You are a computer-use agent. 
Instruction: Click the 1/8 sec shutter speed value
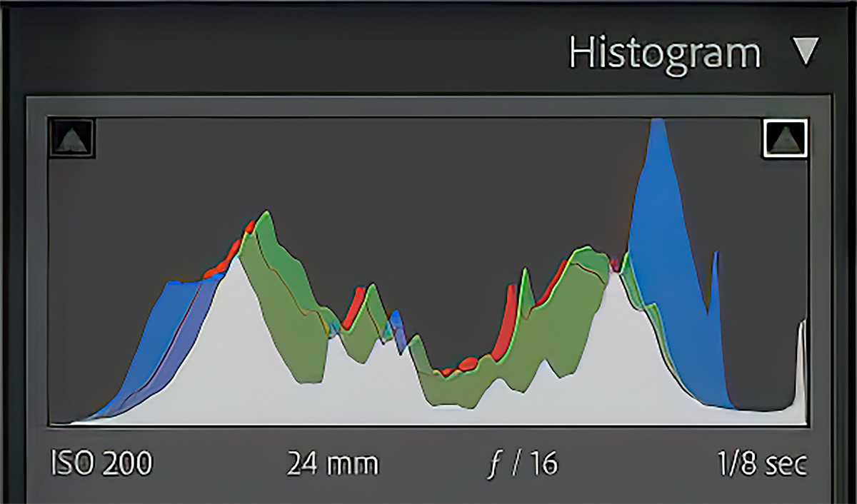click(x=762, y=464)
